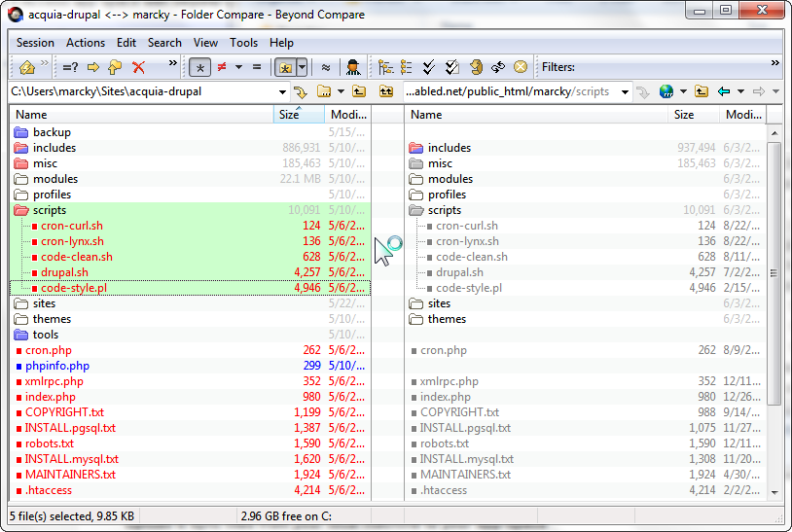Toggle Show Same (=) display filter

(257, 67)
